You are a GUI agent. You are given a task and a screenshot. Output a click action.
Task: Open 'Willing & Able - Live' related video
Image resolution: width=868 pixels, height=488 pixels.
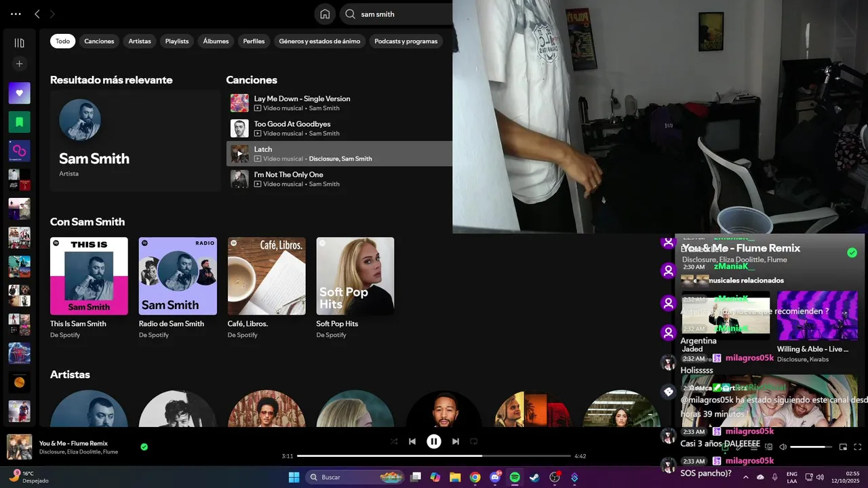coord(817,326)
